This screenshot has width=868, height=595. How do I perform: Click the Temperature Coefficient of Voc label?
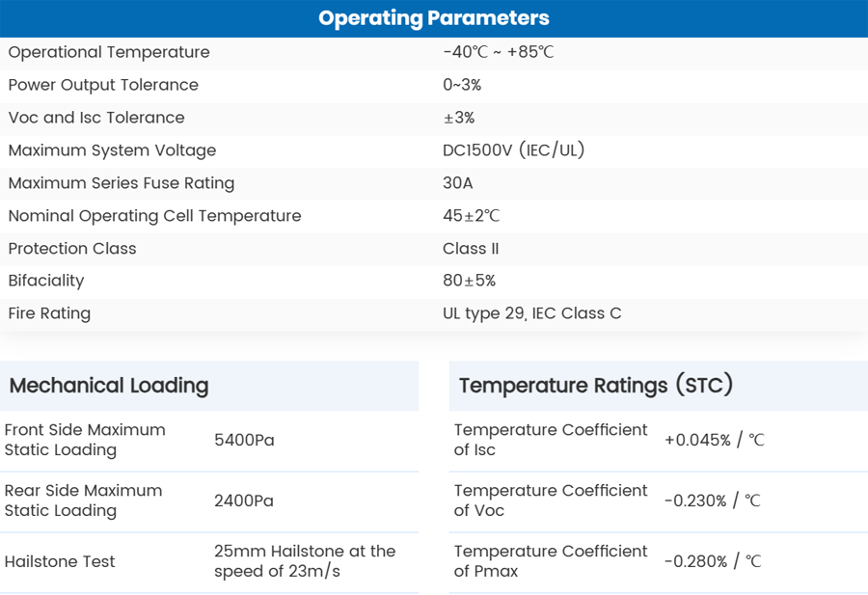point(551,500)
